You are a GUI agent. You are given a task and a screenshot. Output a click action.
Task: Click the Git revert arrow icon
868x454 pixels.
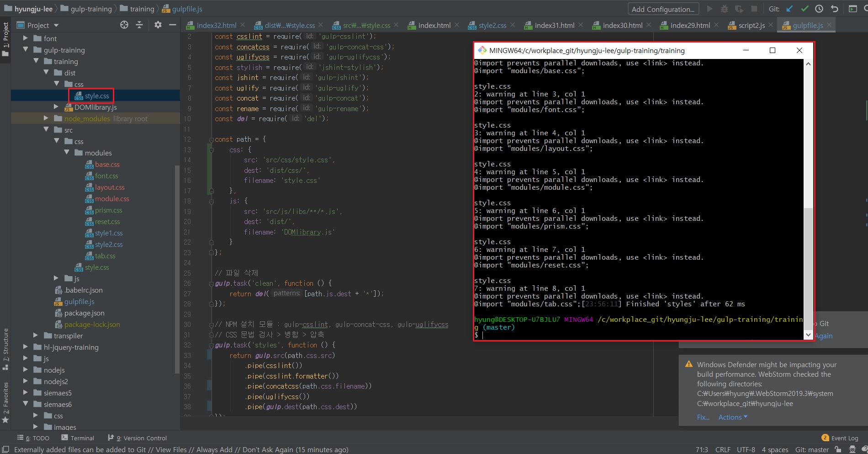click(x=834, y=9)
